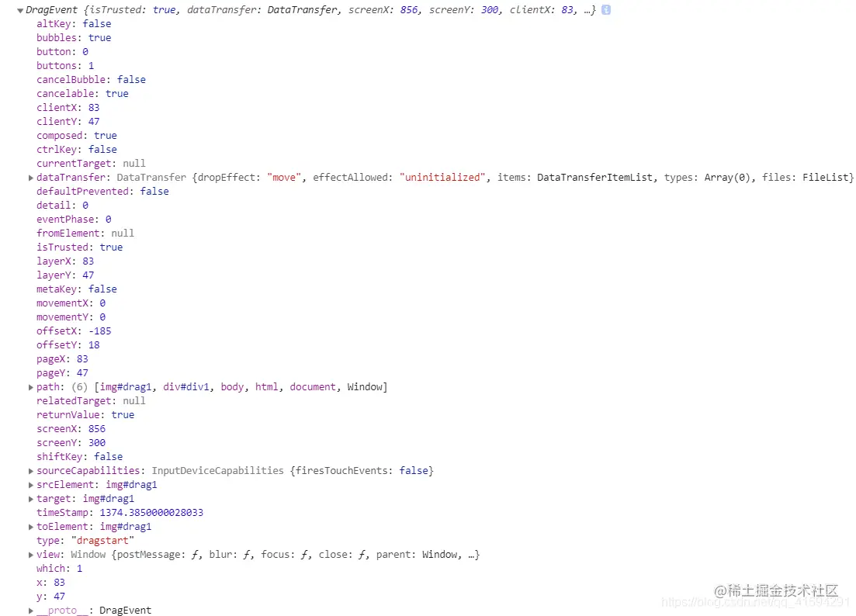Select the isTrusted: true row
Image resolution: width=856 pixels, height=616 pixels.
[x=80, y=247]
